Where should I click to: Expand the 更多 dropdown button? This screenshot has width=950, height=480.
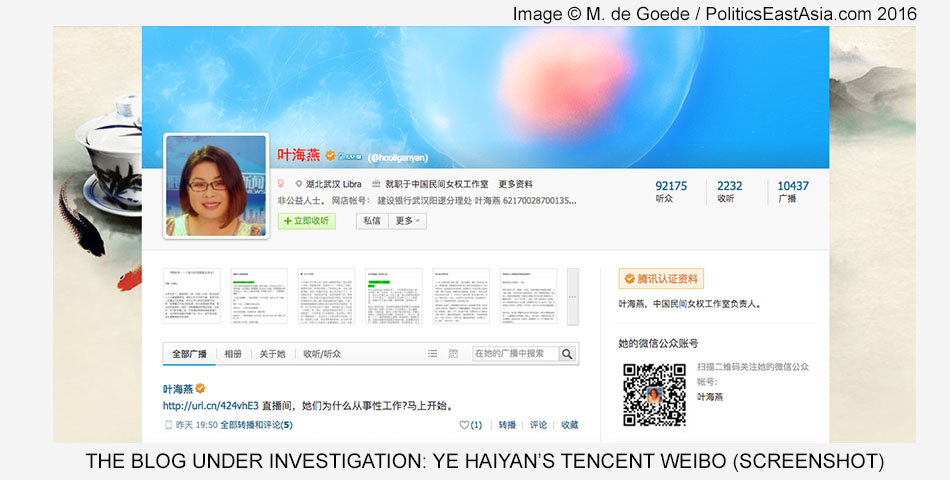coord(408,221)
